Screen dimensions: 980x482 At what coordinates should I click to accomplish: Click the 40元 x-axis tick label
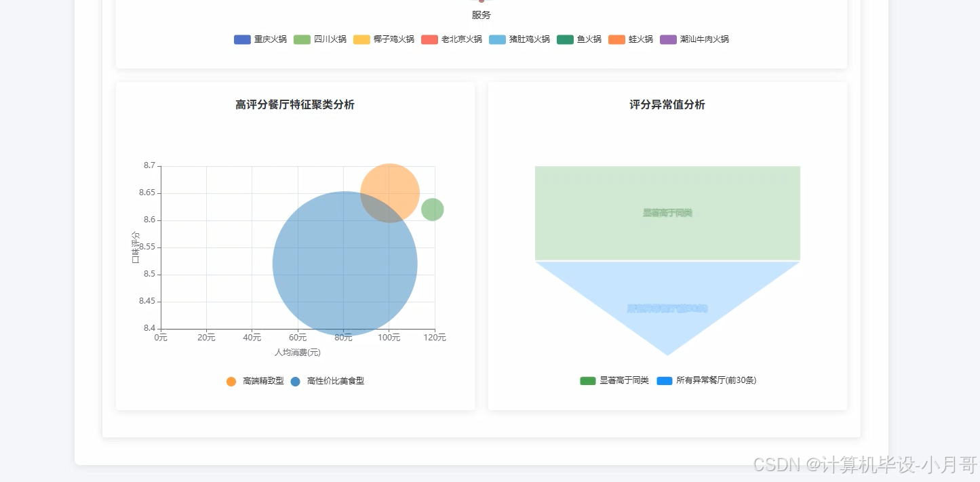tap(252, 338)
